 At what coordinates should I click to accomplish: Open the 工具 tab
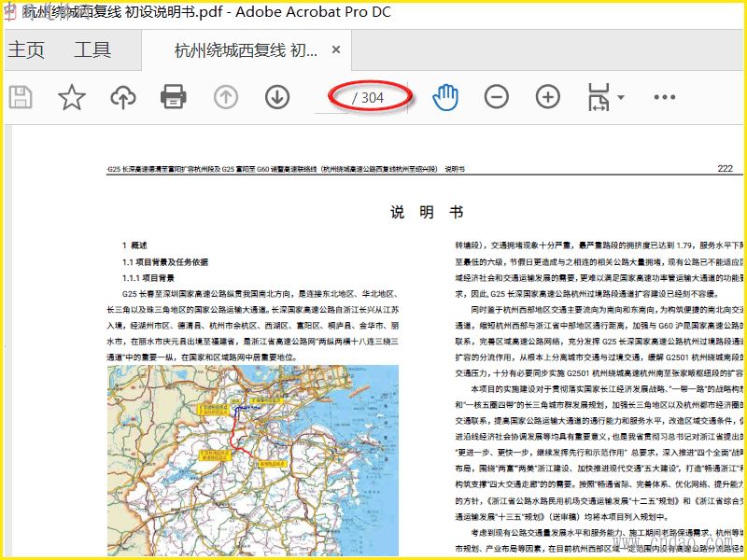pos(92,50)
